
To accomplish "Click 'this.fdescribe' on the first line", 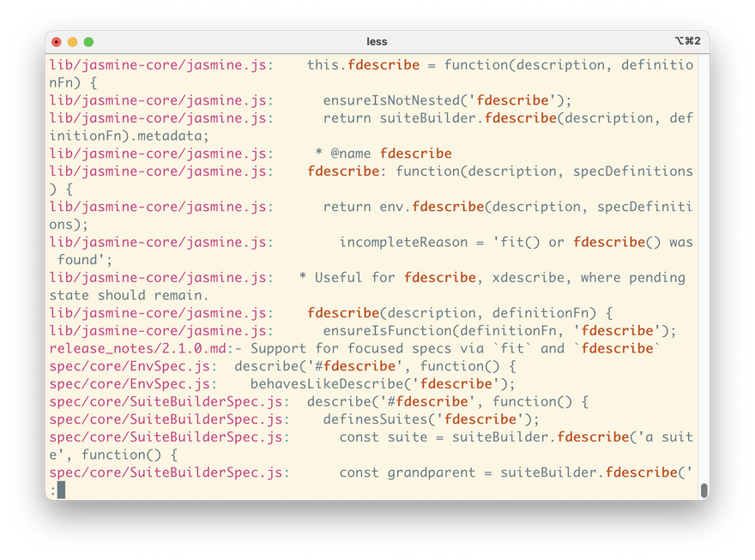I will pos(363,65).
